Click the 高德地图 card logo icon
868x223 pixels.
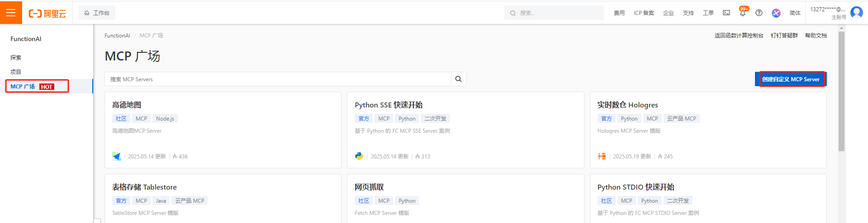[117, 156]
